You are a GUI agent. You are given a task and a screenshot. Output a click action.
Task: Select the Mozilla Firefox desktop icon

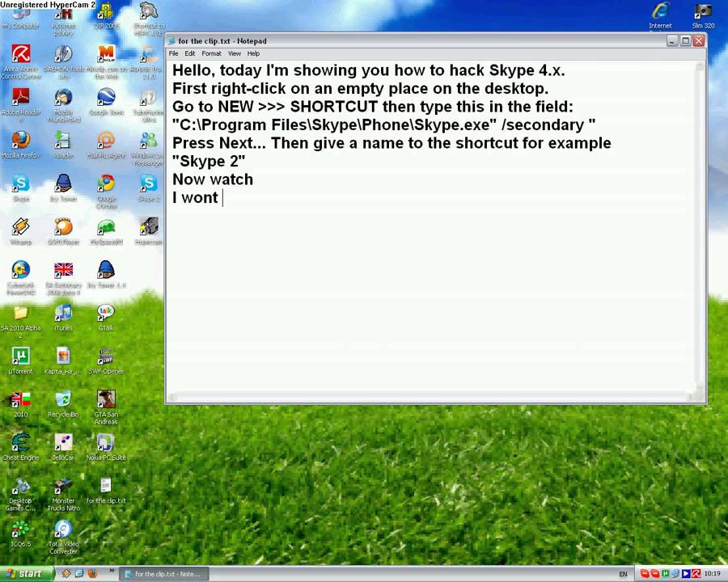21,145
